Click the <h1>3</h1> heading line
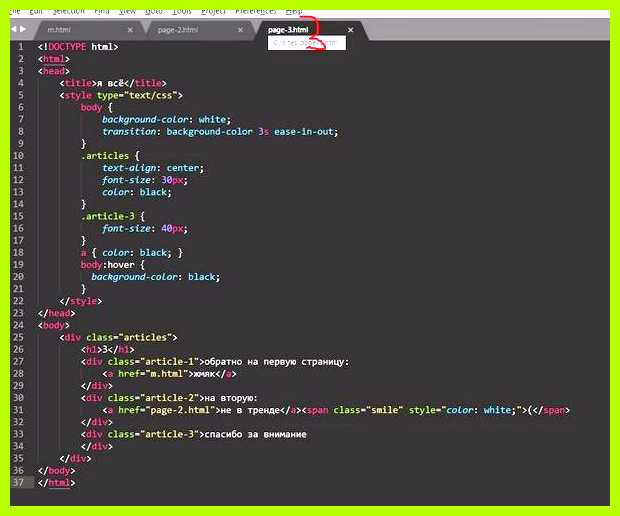 [x=108, y=350]
